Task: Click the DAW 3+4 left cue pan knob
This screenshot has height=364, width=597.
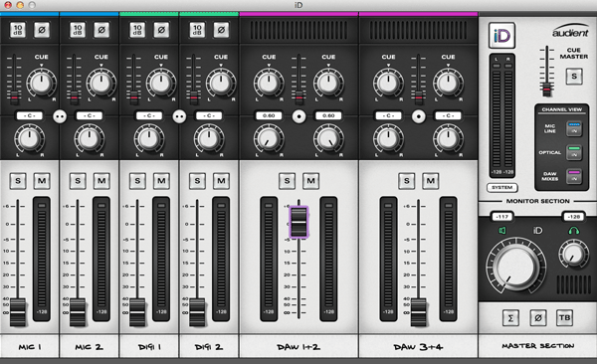Action: coord(388,83)
